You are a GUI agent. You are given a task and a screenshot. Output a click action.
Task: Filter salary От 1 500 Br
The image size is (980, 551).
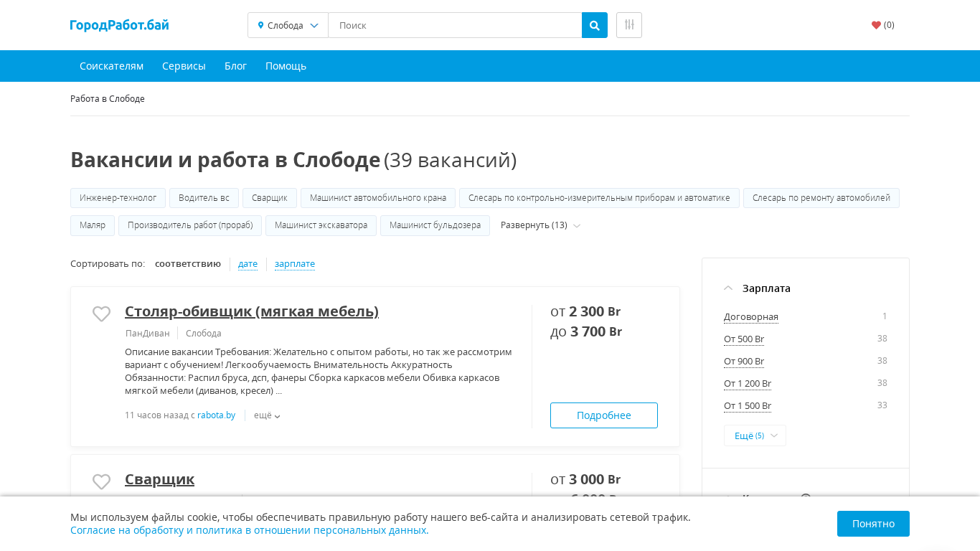(x=748, y=406)
